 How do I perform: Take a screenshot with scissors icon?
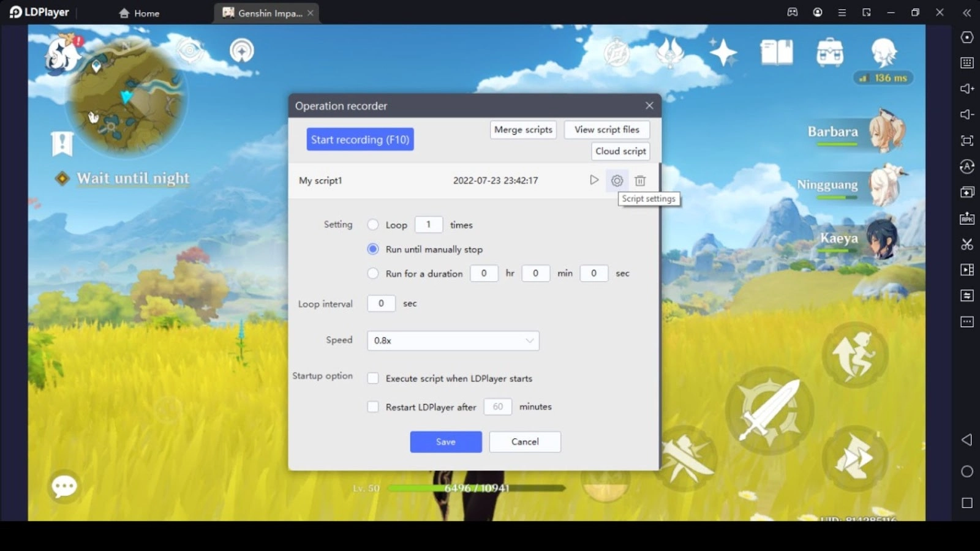coord(967,244)
